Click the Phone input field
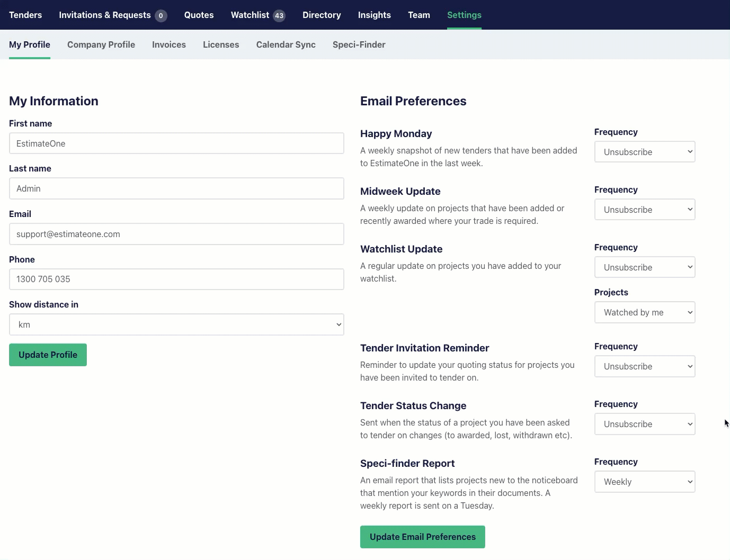Screen dimensions: 730x560 [176, 279]
